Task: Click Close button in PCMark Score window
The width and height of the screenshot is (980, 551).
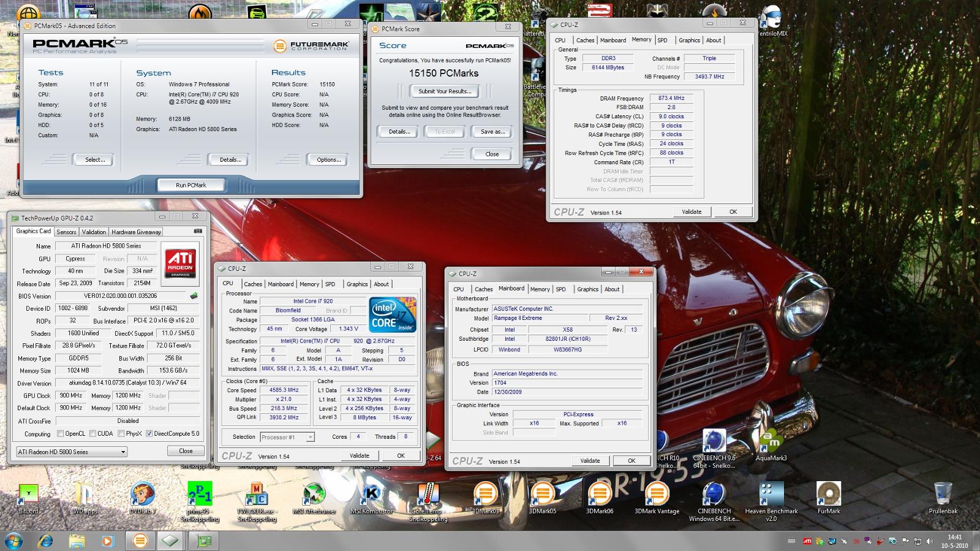Action: click(492, 154)
